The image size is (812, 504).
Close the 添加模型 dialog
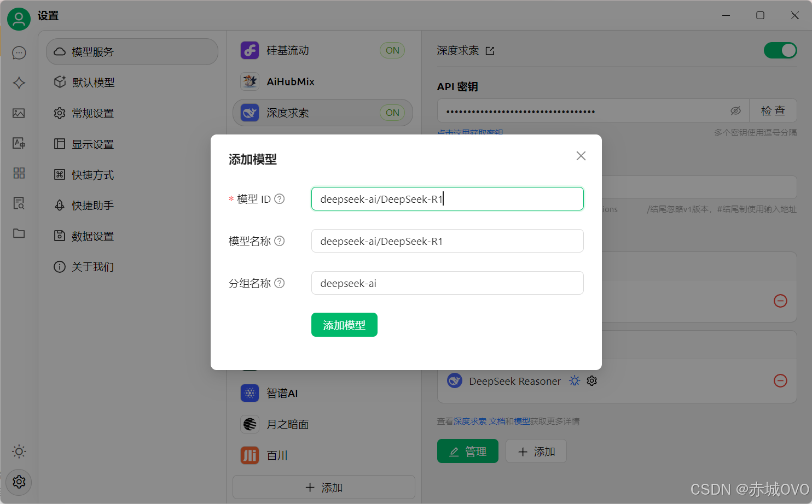[x=581, y=156]
